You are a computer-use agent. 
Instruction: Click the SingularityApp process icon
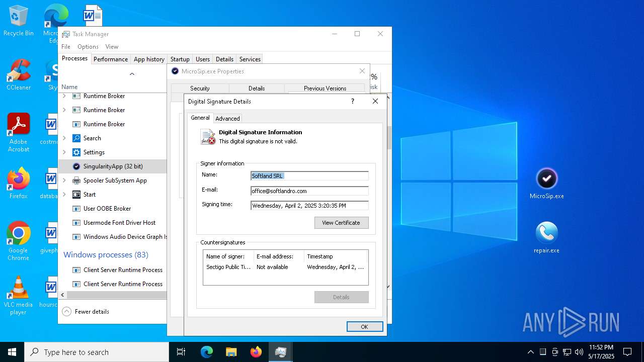(x=76, y=166)
